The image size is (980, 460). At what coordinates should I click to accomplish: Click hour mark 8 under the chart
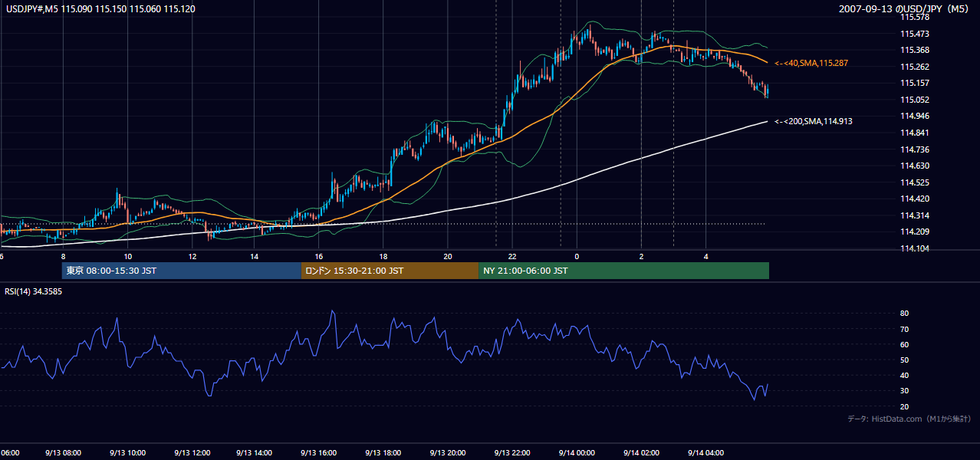(63, 256)
